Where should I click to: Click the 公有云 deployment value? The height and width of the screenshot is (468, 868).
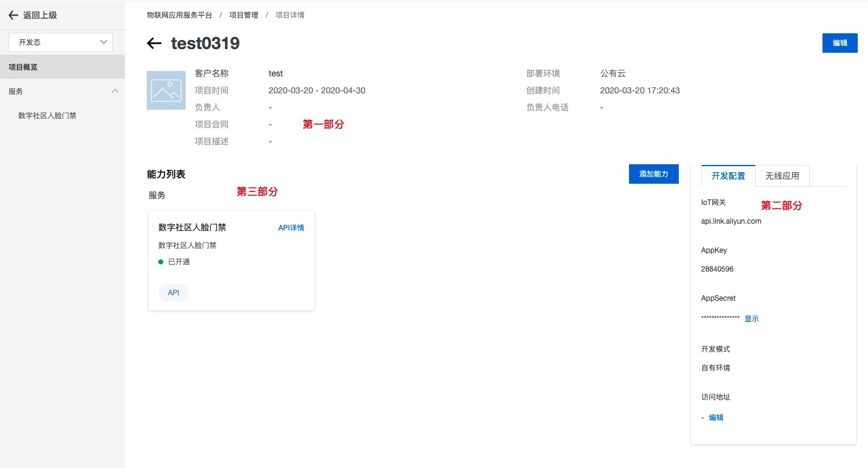[613, 73]
